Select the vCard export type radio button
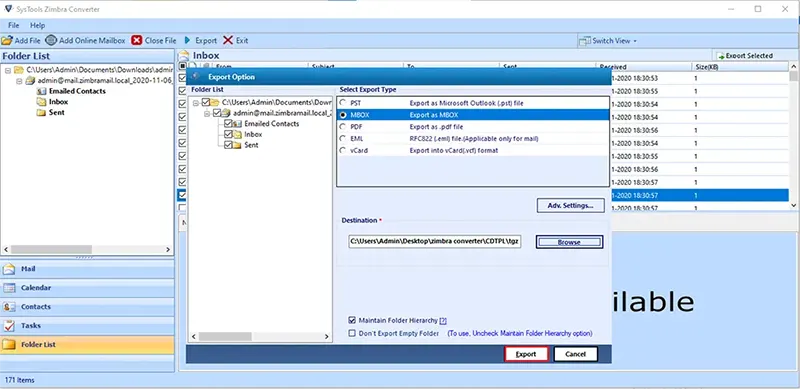The width and height of the screenshot is (800, 389). point(343,151)
